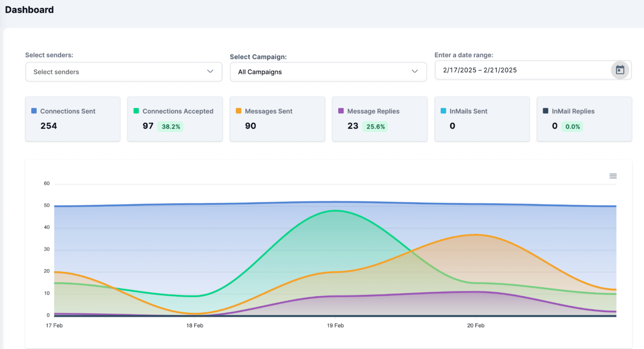Viewport: 644px width, 349px height.
Task: Click the purple Message Replies color swatch
Action: (x=341, y=111)
